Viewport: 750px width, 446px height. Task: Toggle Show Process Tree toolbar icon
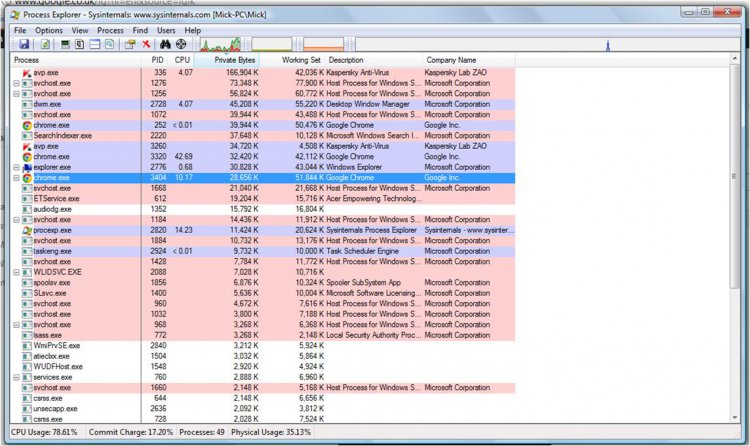pyautogui.click(x=79, y=45)
